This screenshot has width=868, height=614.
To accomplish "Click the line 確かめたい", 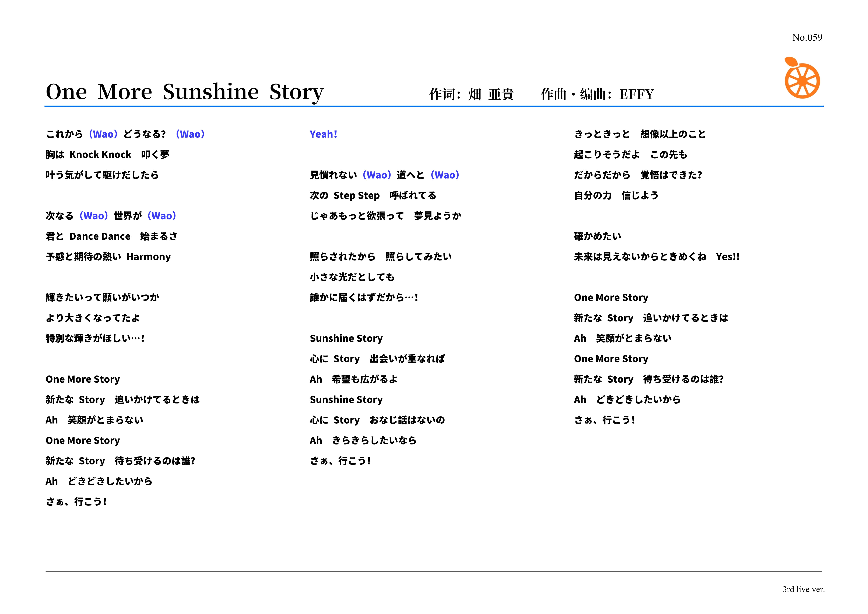I will pyautogui.click(x=597, y=236).
